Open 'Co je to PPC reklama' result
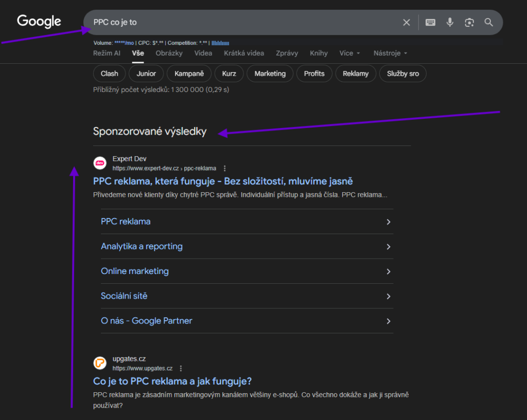This screenshot has height=420, width=527. [172, 381]
